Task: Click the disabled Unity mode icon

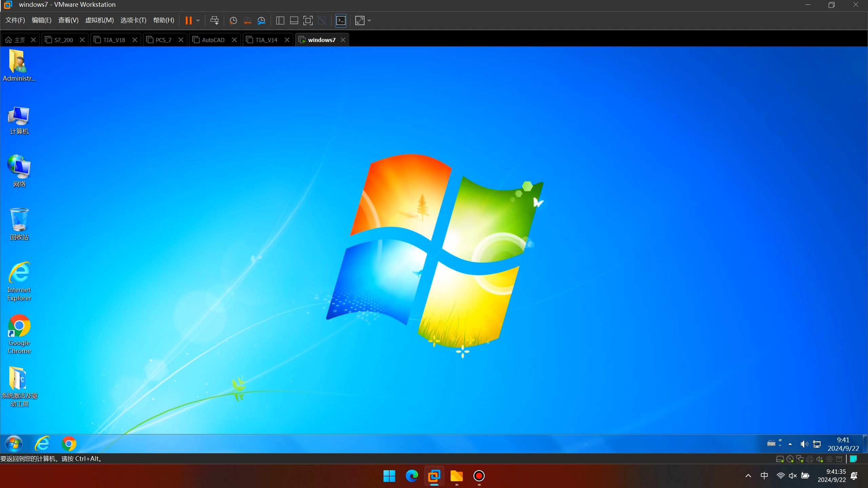Action: (322, 21)
